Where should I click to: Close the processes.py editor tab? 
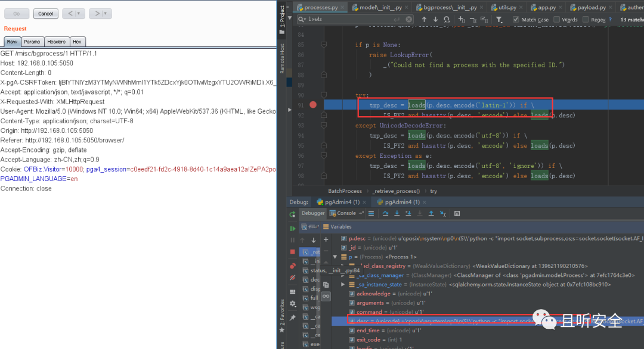[342, 7]
